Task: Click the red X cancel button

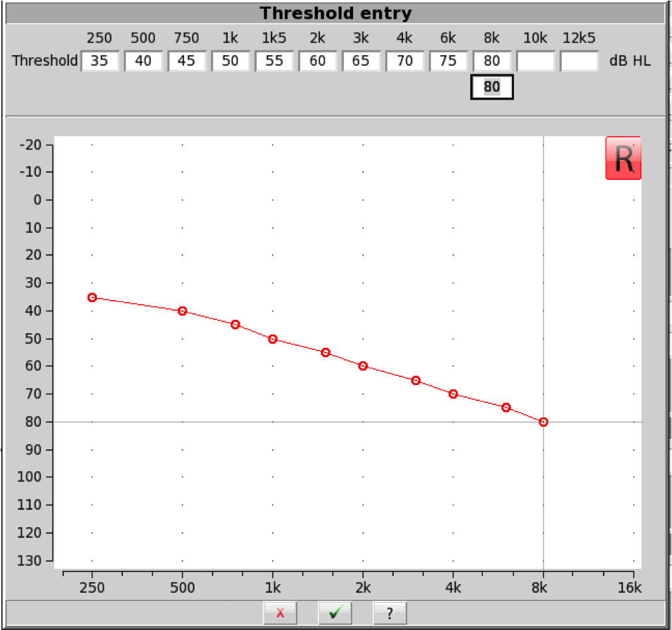Action: point(280,613)
